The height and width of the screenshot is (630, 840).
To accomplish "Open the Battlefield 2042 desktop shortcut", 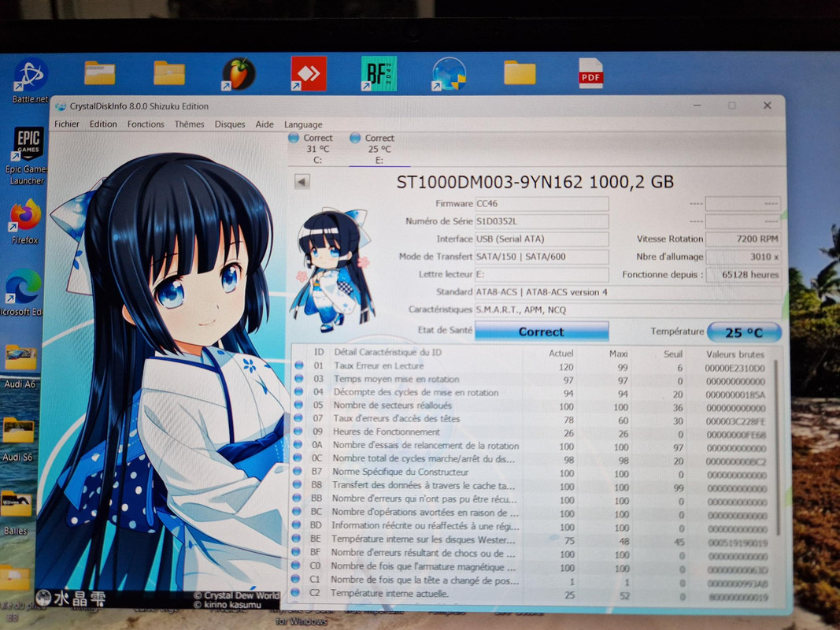I will (379, 73).
